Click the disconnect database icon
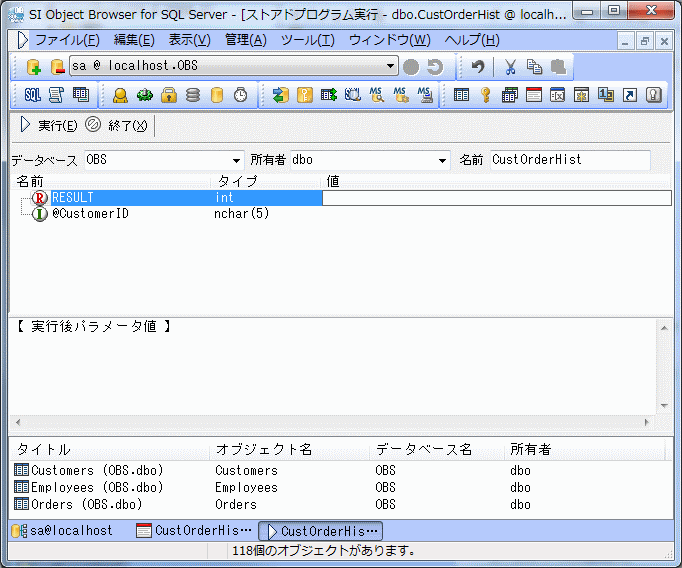 click(x=57, y=67)
